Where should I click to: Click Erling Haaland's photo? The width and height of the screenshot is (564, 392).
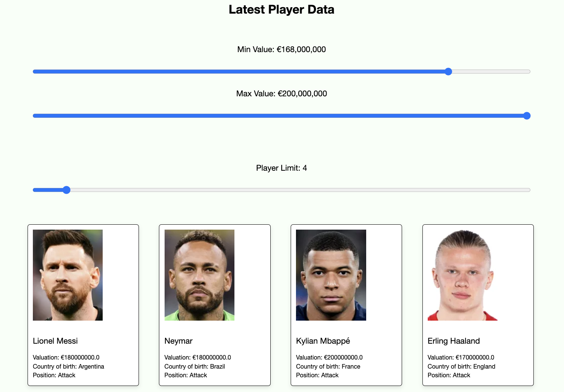click(x=462, y=275)
